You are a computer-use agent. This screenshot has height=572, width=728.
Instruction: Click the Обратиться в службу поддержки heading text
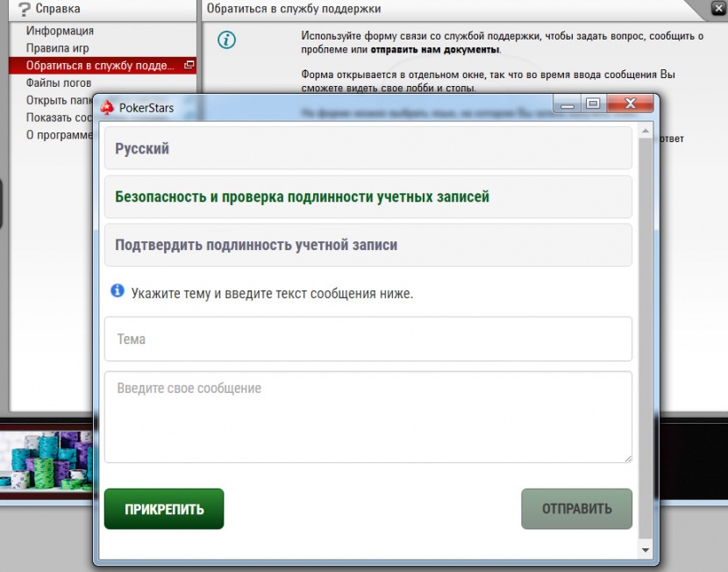[294, 9]
